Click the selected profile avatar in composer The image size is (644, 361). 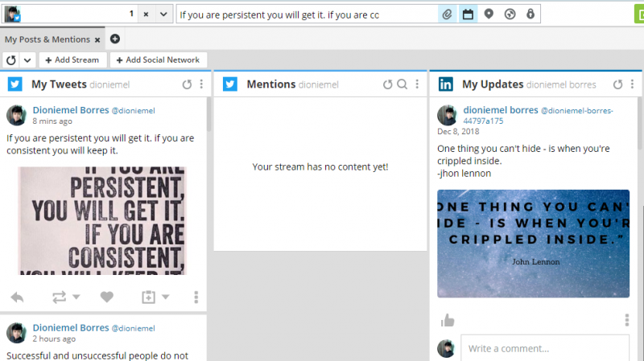(x=13, y=14)
